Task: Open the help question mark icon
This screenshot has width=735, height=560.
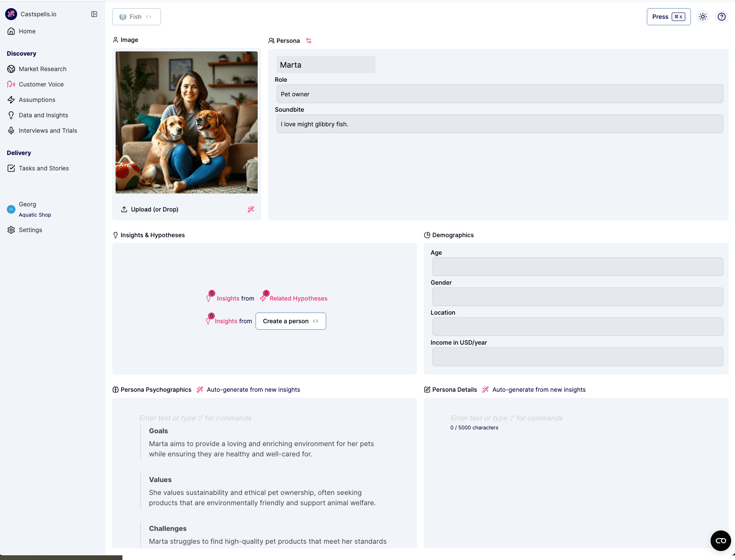Action: [x=722, y=17]
